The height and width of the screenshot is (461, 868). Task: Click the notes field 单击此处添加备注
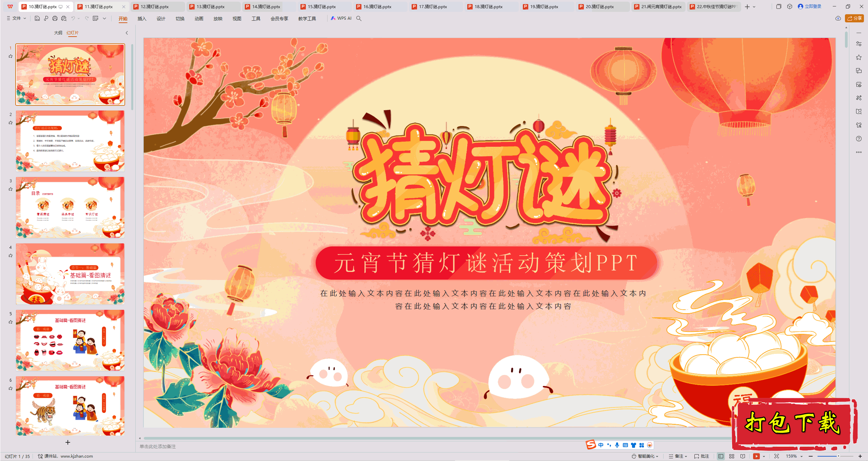pyautogui.click(x=158, y=446)
